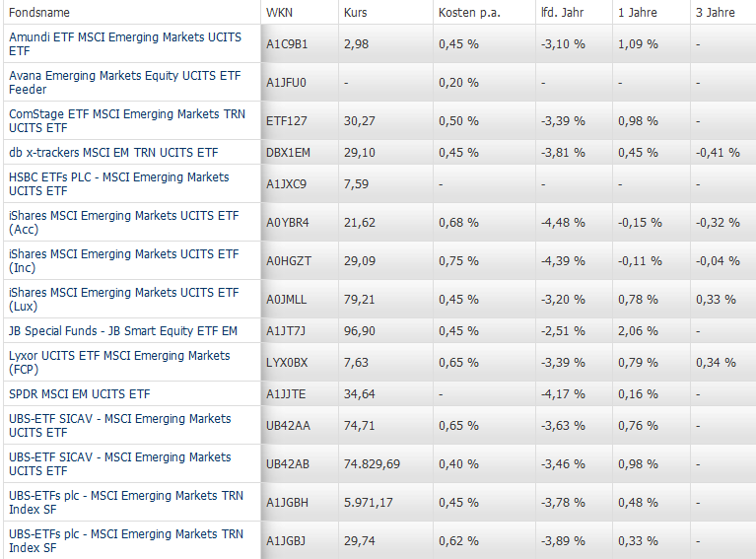Sort table by Fondsname column header
Image resolution: width=756 pixels, height=559 pixels.
(37, 12)
